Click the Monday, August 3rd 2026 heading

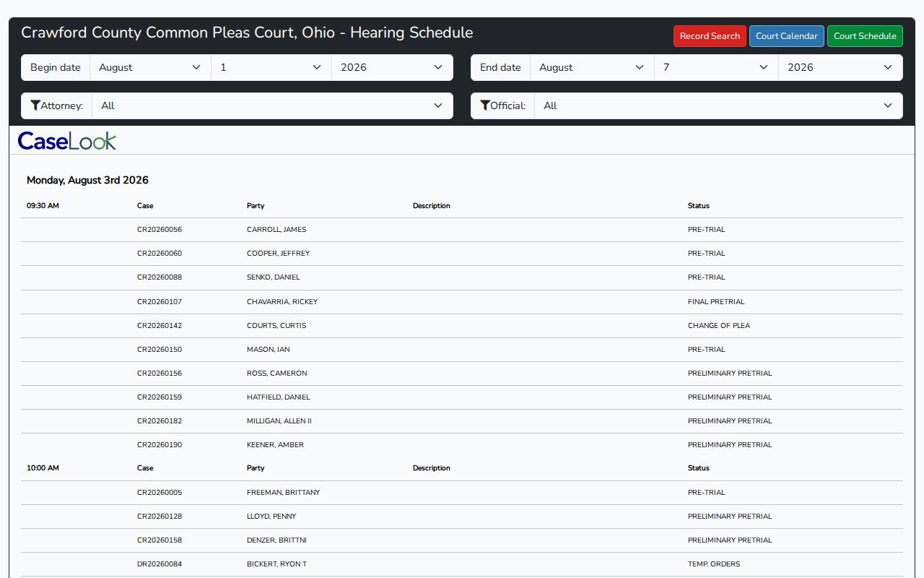(87, 180)
